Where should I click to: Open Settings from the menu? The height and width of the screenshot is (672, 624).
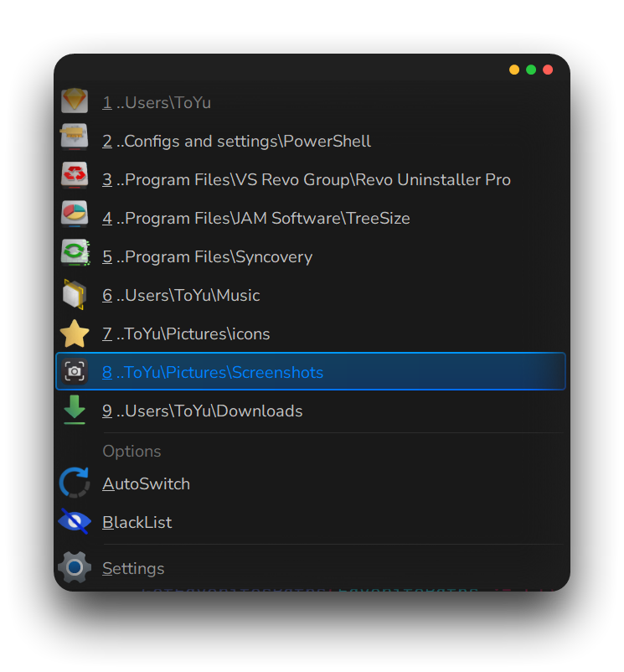[133, 569]
